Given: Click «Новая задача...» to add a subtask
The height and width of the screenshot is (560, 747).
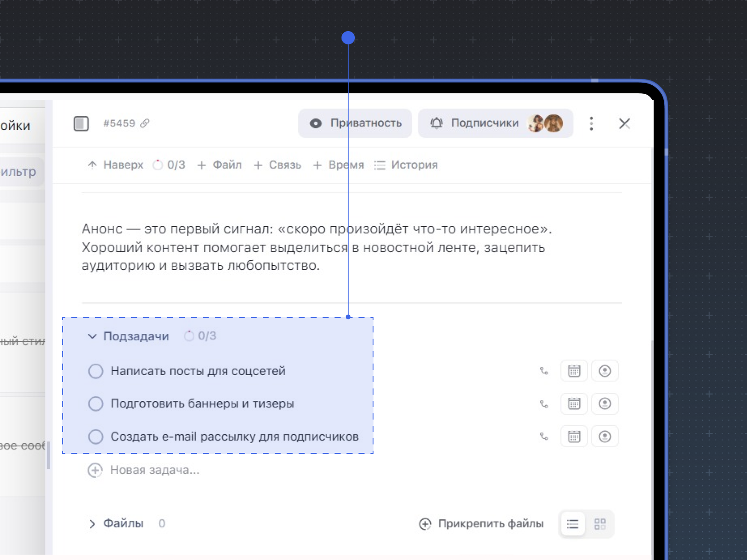Looking at the screenshot, I should pos(154,470).
